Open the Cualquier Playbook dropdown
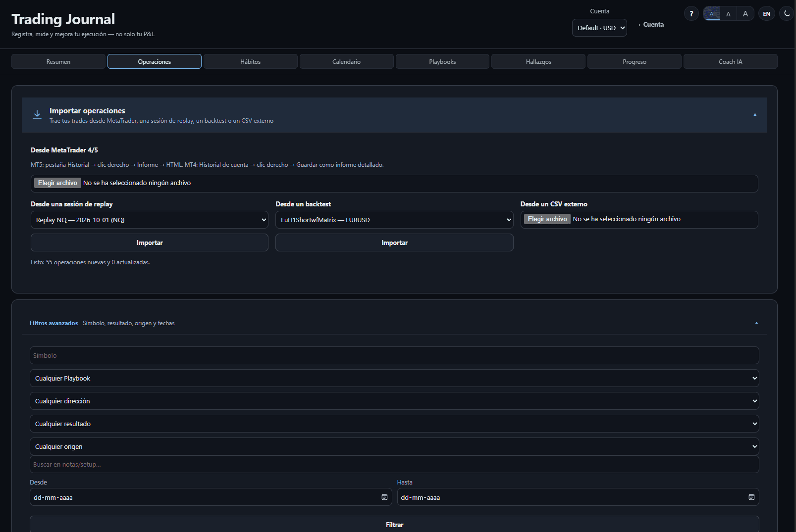 pos(394,378)
